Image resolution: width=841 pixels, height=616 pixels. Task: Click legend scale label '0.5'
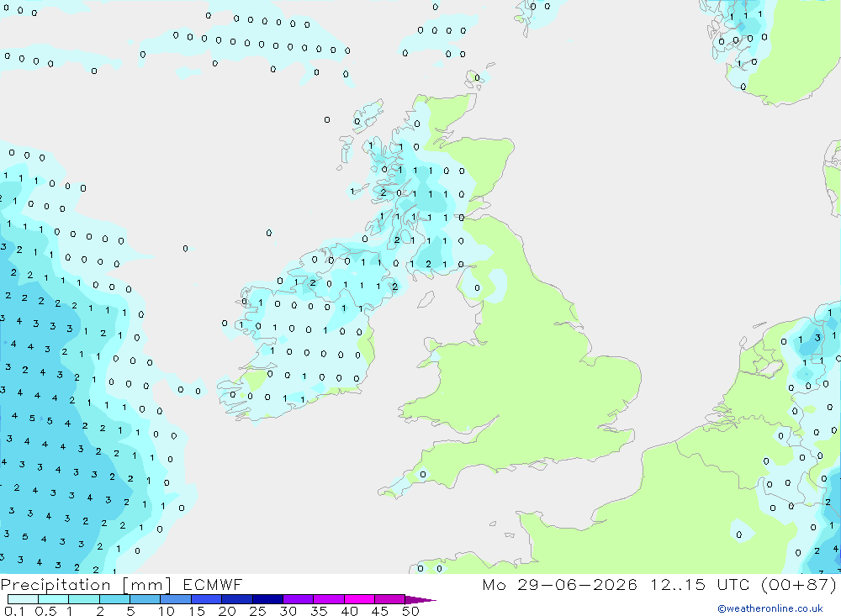45,611
